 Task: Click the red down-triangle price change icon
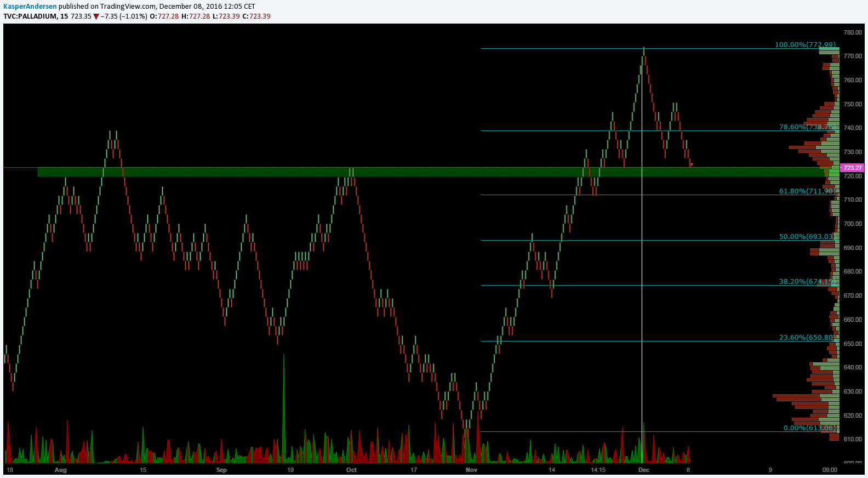96,16
